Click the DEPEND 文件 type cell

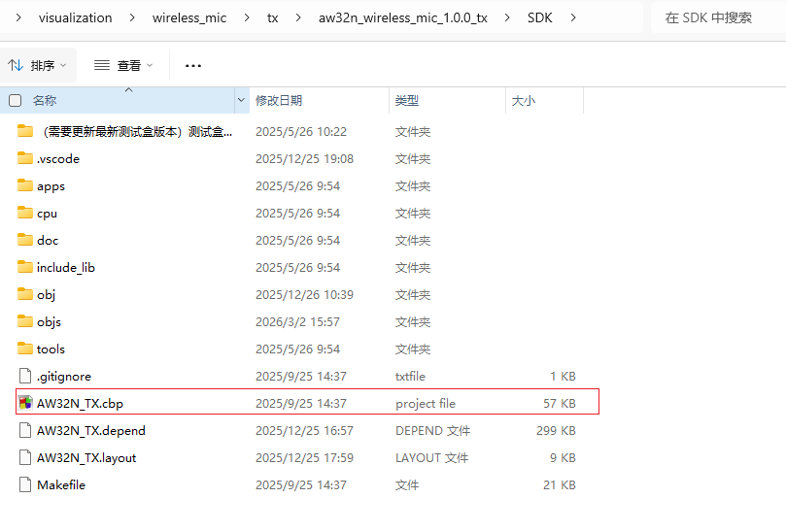tap(432, 430)
